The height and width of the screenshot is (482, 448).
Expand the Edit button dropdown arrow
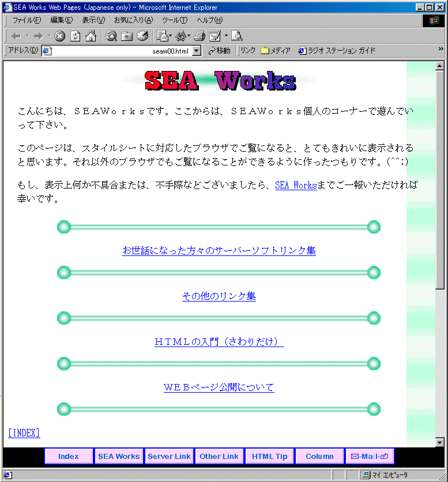[x=226, y=36]
